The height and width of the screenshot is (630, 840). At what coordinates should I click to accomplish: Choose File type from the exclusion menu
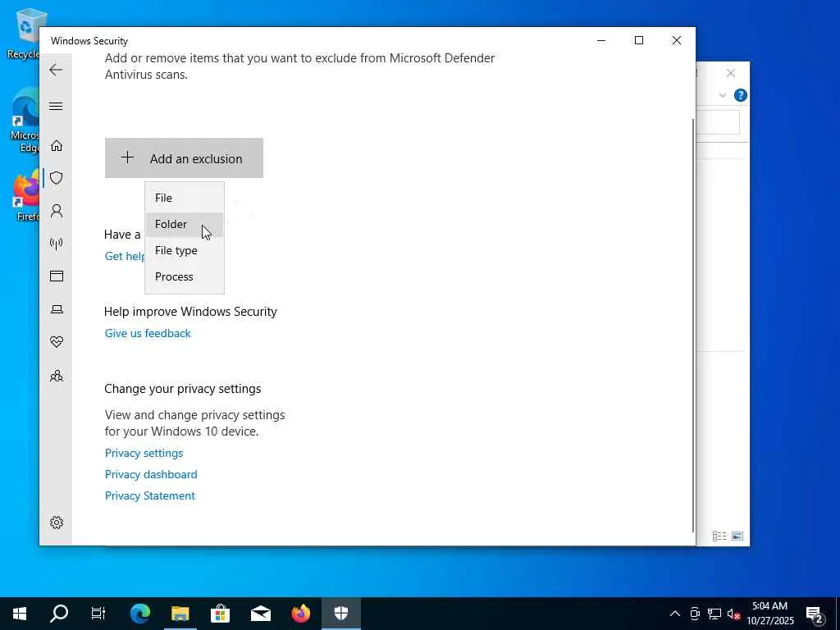[x=185, y=250]
